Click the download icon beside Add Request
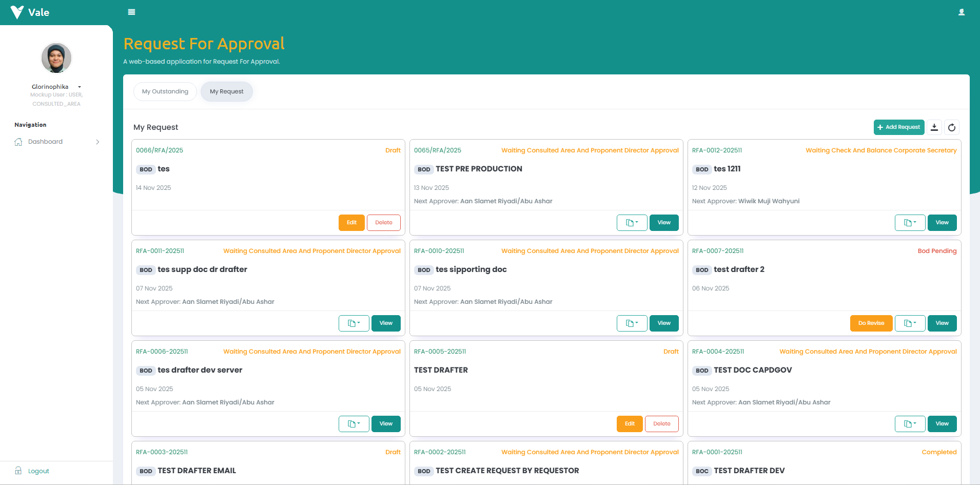 (934, 127)
